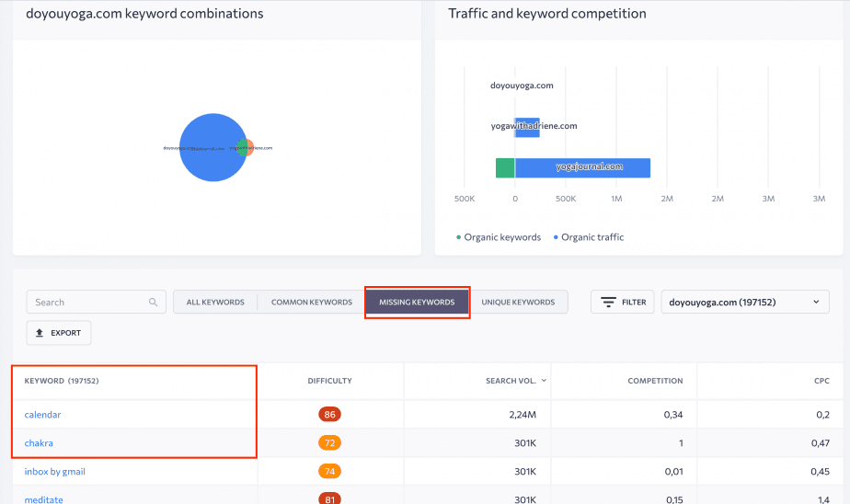Image resolution: width=850 pixels, height=504 pixels.
Task: Open the doyouyoga.com (197152) dropdown
Action: pos(745,302)
